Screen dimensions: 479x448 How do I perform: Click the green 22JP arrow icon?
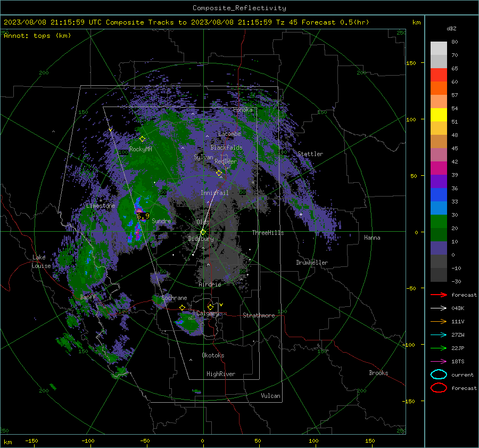pos(439,348)
